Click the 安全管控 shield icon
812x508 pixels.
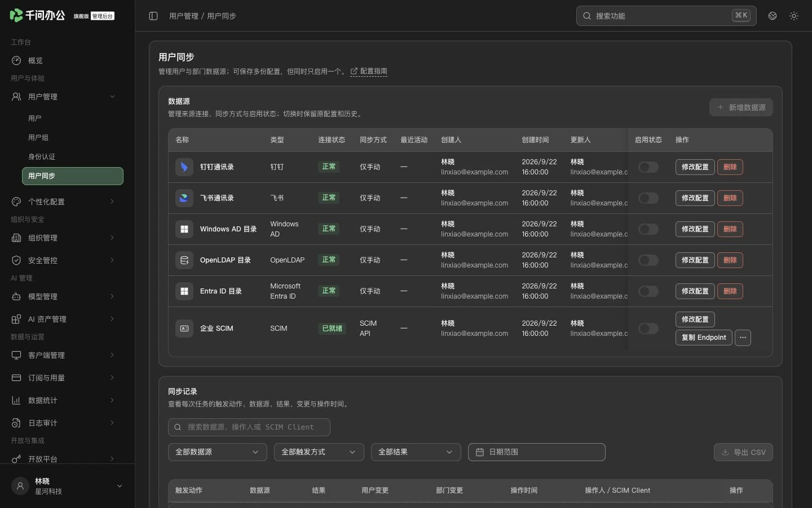16,260
